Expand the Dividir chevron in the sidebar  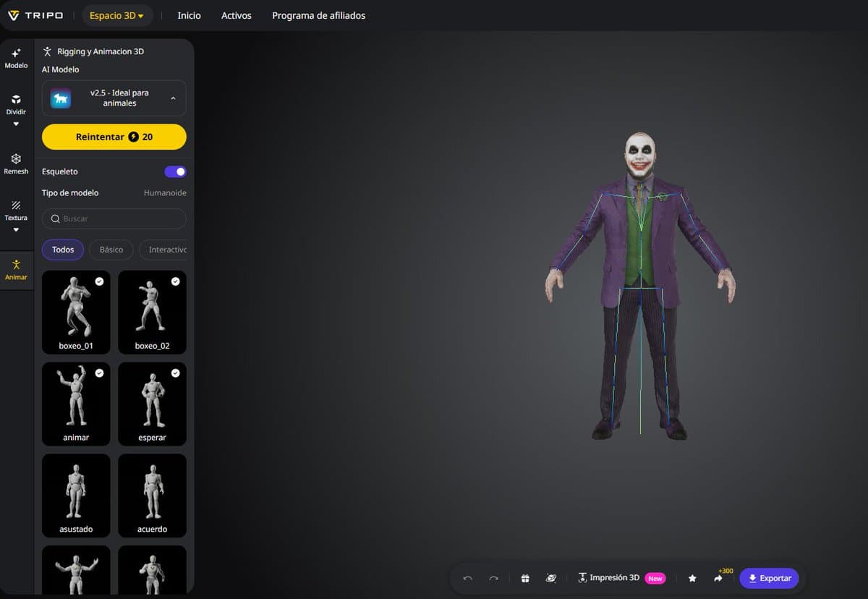(x=15, y=123)
